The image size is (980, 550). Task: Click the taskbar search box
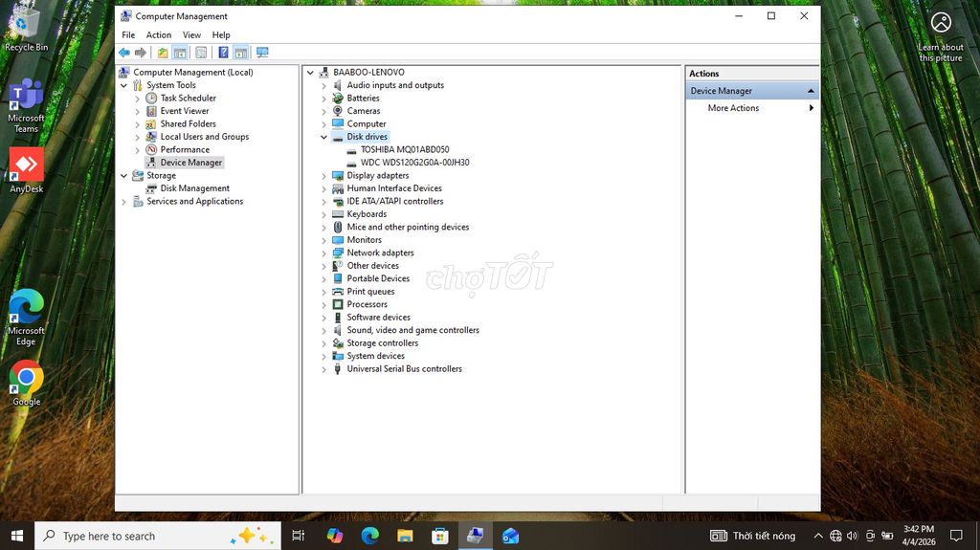click(x=158, y=536)
